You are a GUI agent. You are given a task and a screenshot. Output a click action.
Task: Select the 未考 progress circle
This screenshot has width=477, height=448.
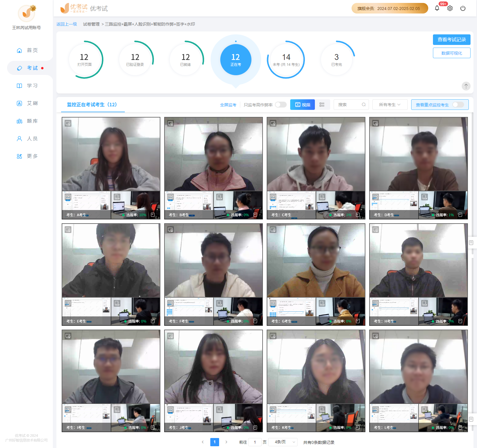(286, 59)
